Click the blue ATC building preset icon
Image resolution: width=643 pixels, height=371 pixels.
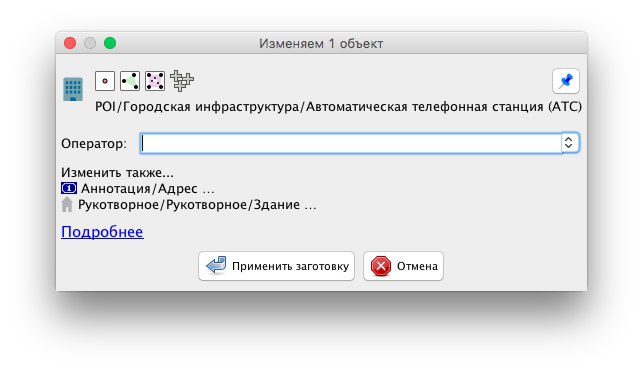tap(73, 89)
